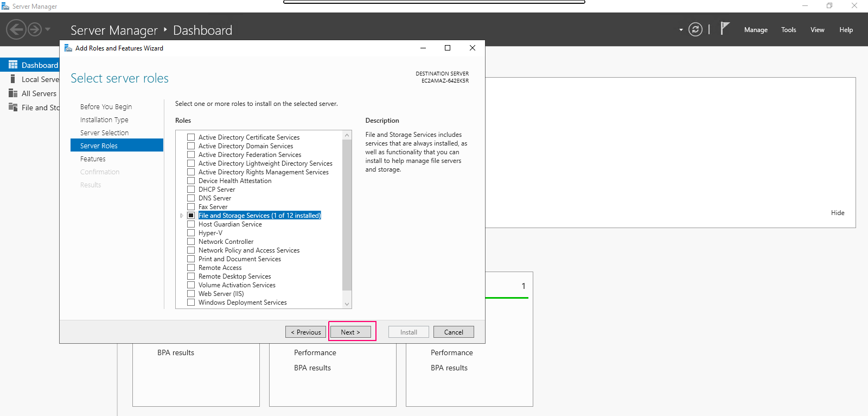The width and height of the screenshot is (868, 416).
Task: Open navigation history dropdown arrow
Action: point(48,29)
